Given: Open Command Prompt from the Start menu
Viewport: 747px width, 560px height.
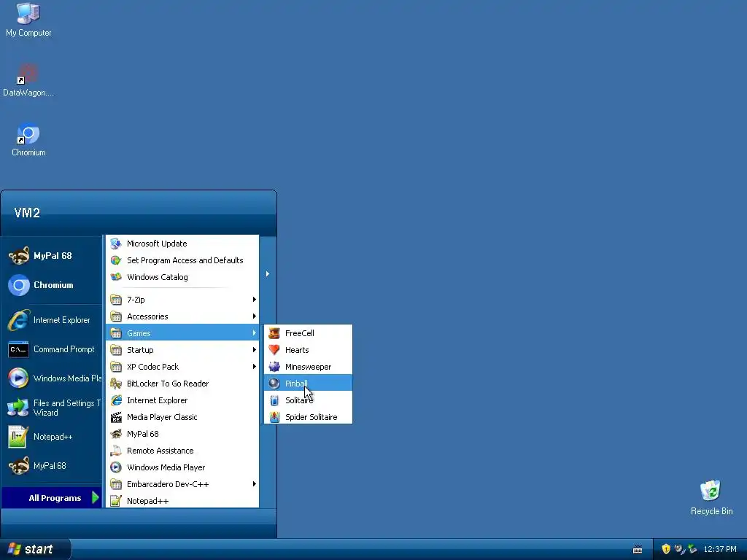Looking at the screenshot, I should pos(53,349).
